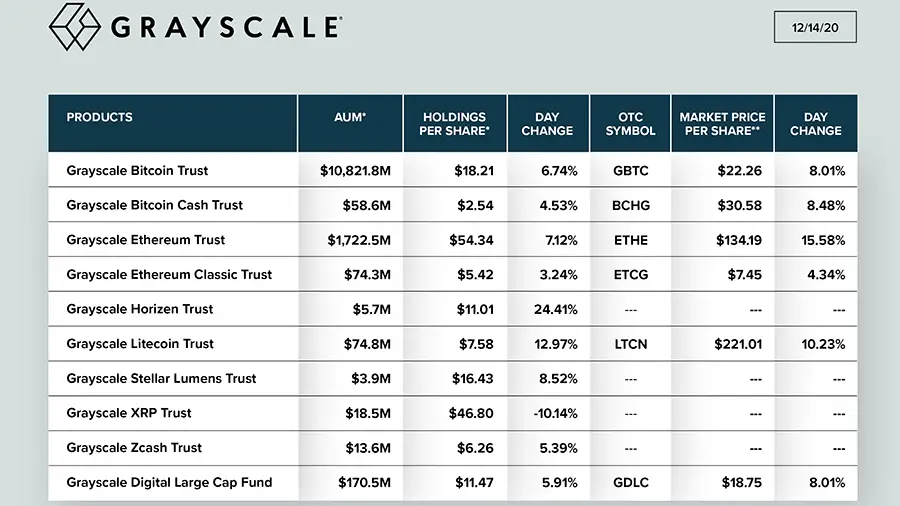Click the GBTC ticker symbol

pyautogui.click(x=630, y=171)
